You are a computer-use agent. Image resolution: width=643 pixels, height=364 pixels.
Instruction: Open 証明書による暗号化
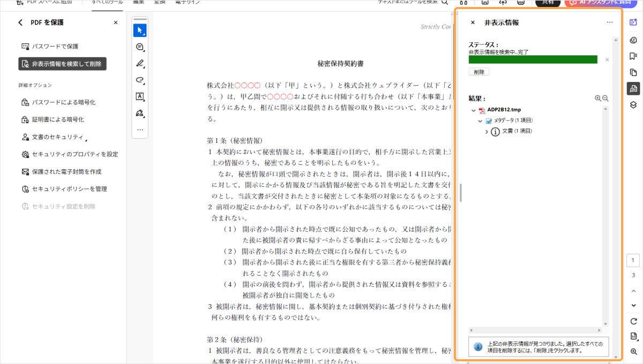(53, 119)
